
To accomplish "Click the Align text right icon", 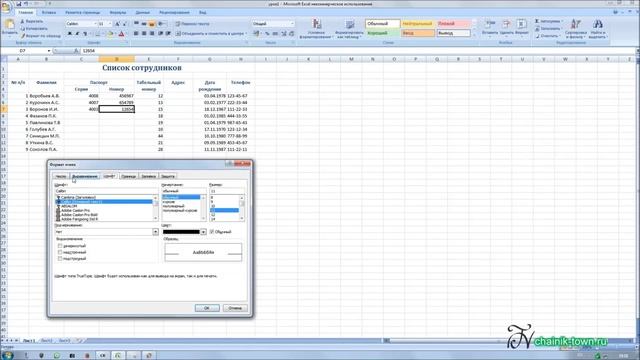I will click(x=152, y=33).
